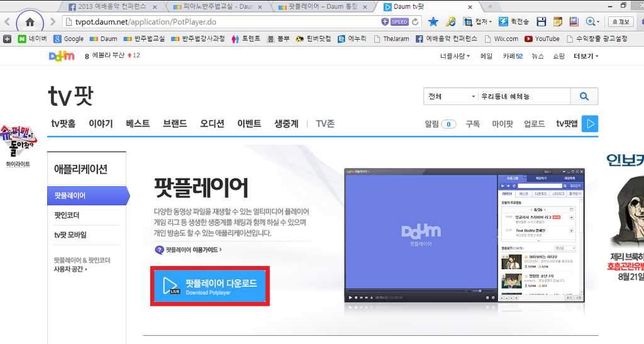Open the Wix.com bookmark
The image size is (644, 344).
501,38
